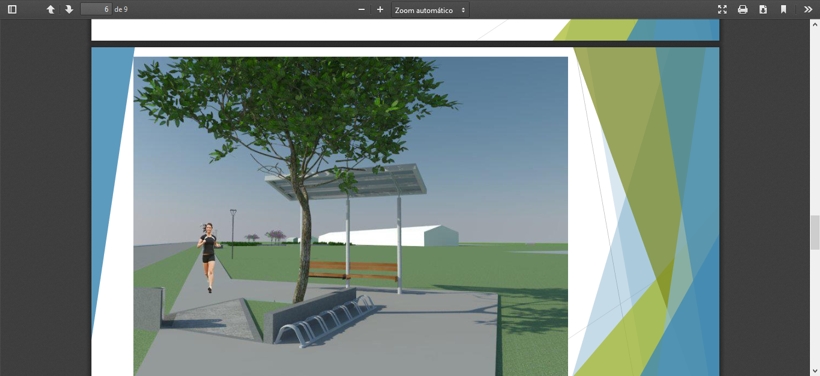This screenshot has width=820, height=376.
Task: Click scrollbar up arrow
Action: (815, 24)
